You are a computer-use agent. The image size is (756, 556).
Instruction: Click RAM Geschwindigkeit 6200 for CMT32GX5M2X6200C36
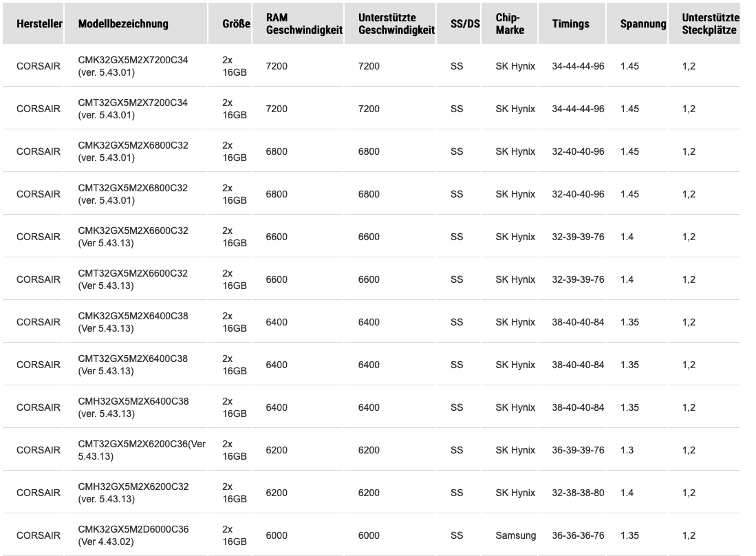pos(277,450)
